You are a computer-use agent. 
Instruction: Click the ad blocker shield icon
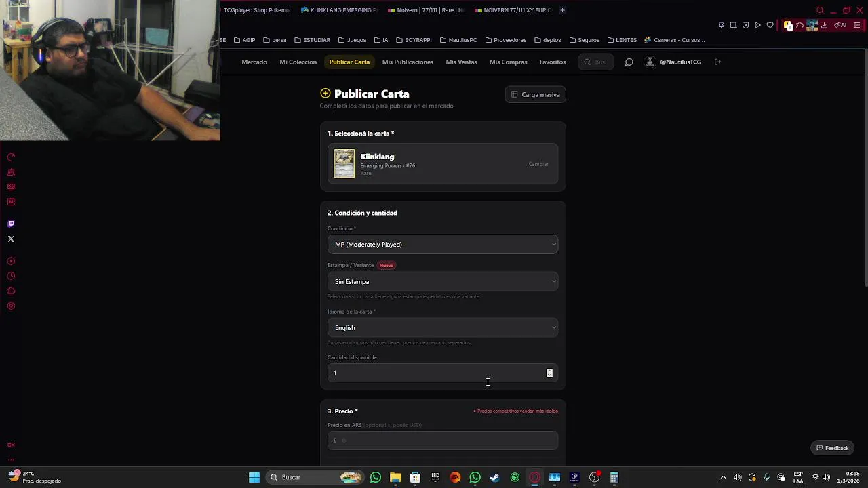745,25
